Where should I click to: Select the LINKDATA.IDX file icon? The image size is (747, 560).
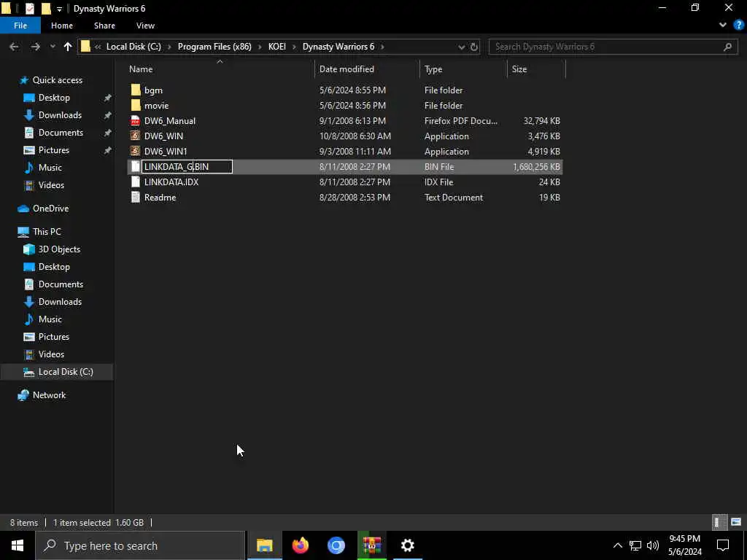[x=136, y=182]
